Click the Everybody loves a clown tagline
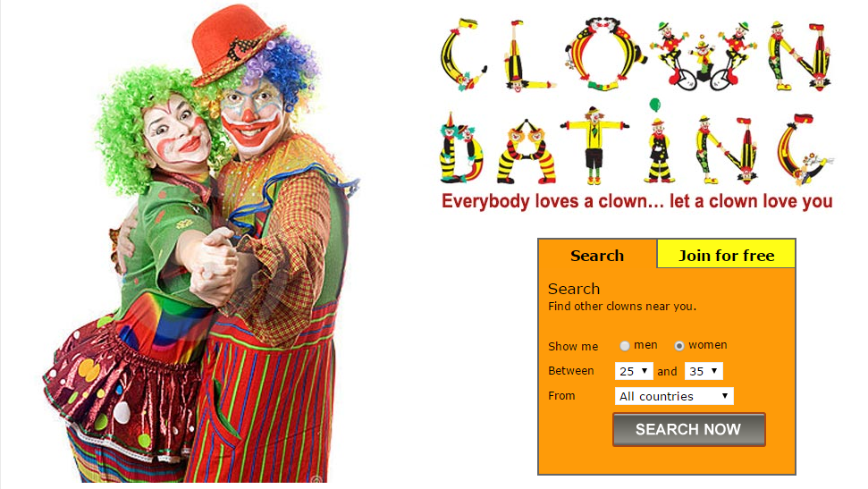The height and width of the screenshot is (489, 868). click(x=636, y=201)
